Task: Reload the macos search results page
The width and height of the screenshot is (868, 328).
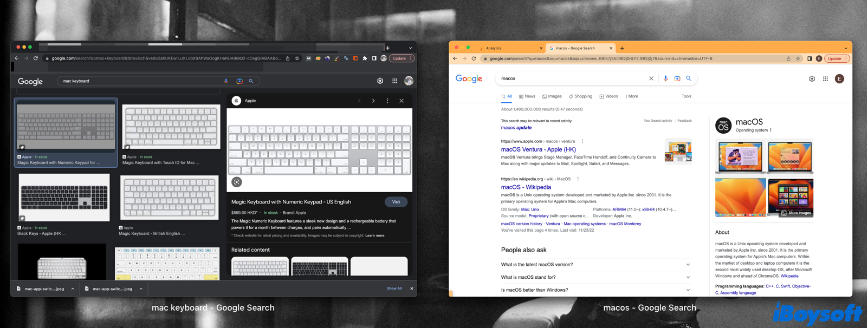Action: pyautogui.click(x=474, y=58)
